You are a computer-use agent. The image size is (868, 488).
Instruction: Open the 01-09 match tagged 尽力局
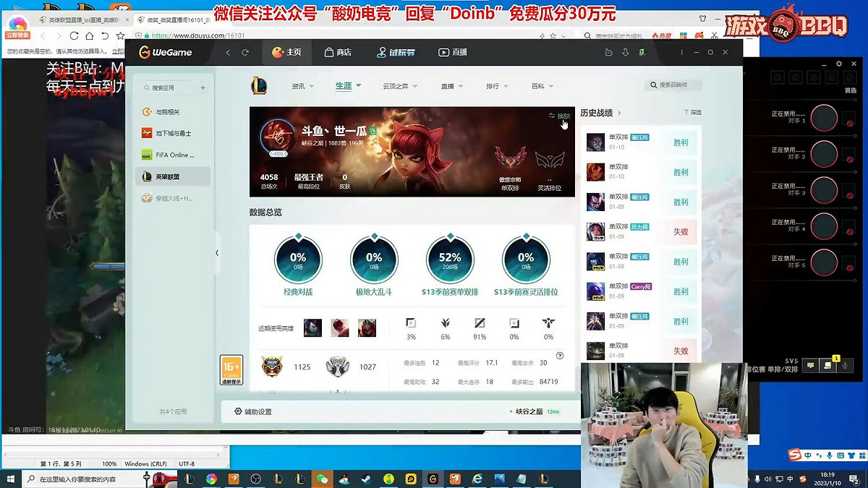pyautogui.click(x=641, y=231)
